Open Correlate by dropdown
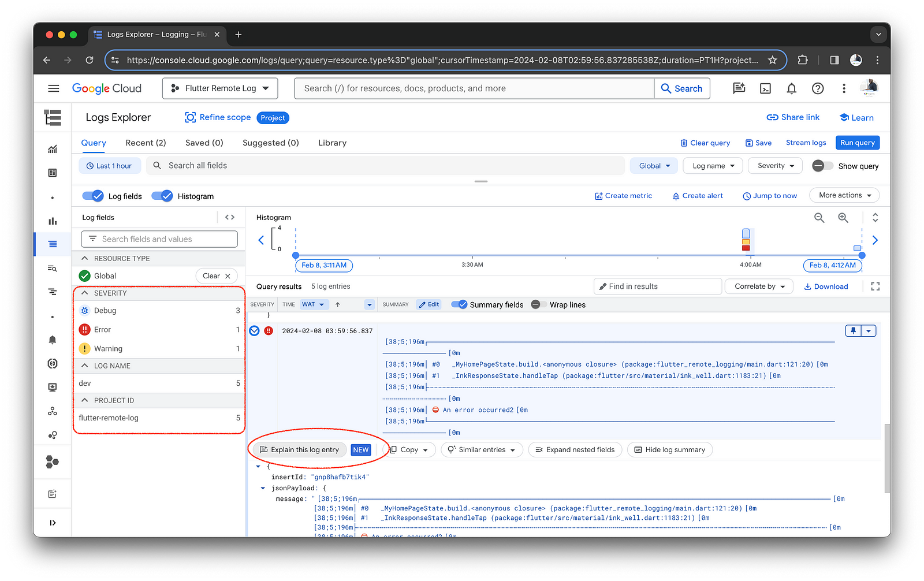Screen dimensions: 924x581 point(759,286)
